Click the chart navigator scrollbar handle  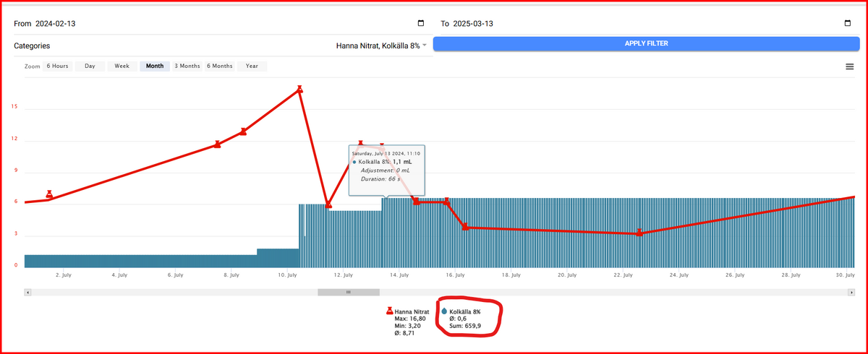click(348, 293)
